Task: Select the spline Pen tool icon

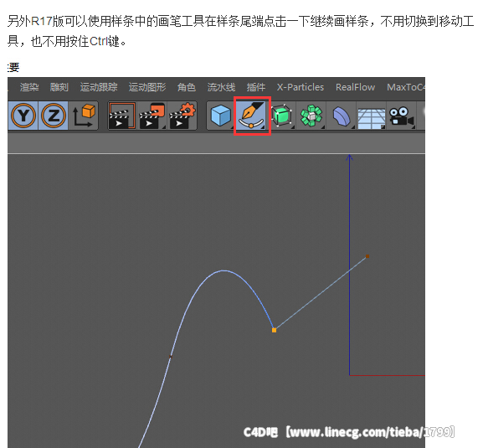Action: 251,116
